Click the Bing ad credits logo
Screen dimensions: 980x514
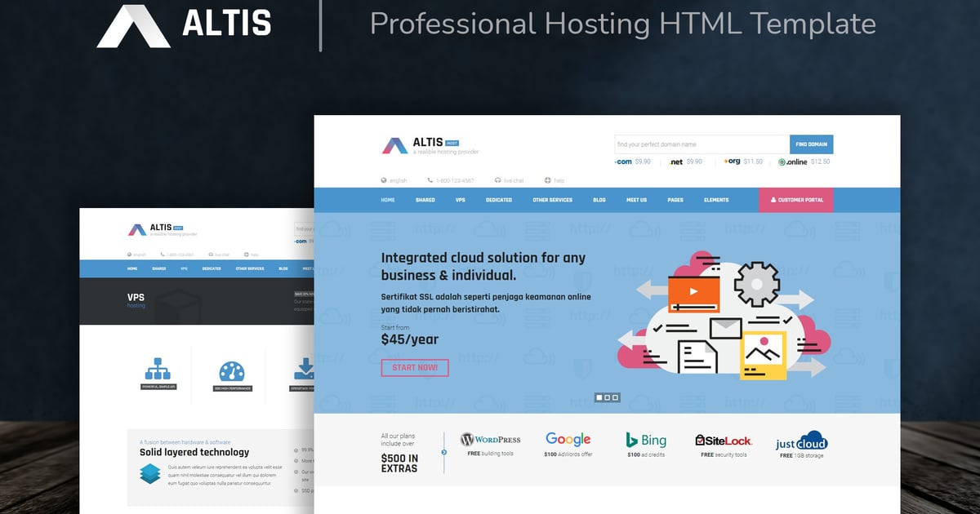click(646, 440)
